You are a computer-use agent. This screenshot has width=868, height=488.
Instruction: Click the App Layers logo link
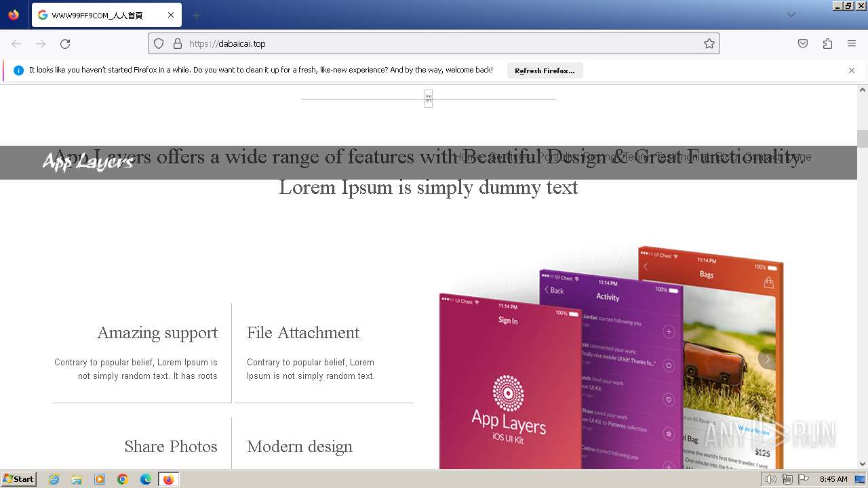(x=87, y=162)
